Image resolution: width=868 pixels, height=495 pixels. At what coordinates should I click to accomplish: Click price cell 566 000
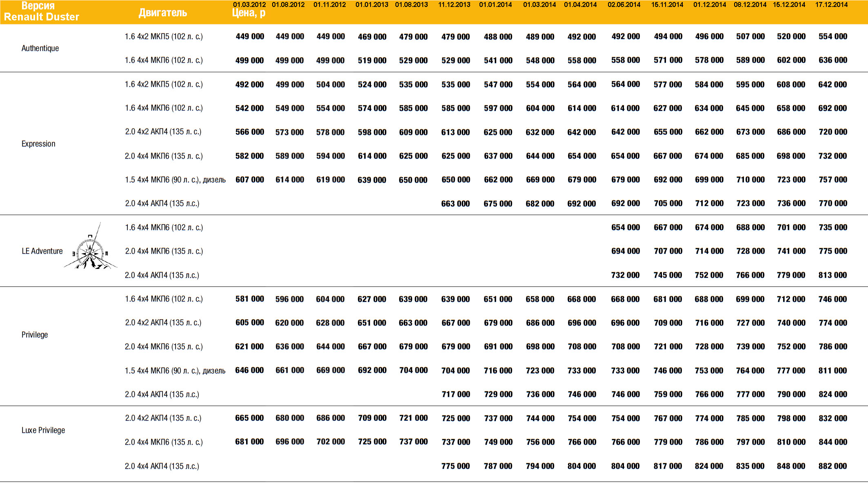pyautogui.click(x=250, y=132)
